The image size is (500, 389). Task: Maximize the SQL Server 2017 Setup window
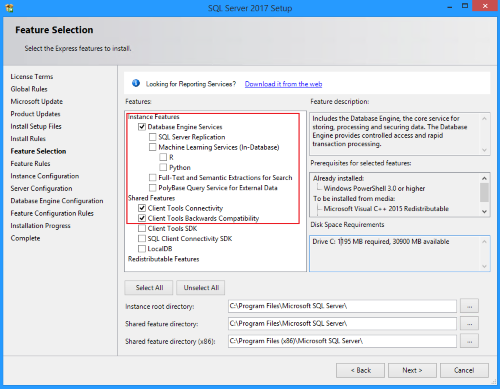click(465, 6)
